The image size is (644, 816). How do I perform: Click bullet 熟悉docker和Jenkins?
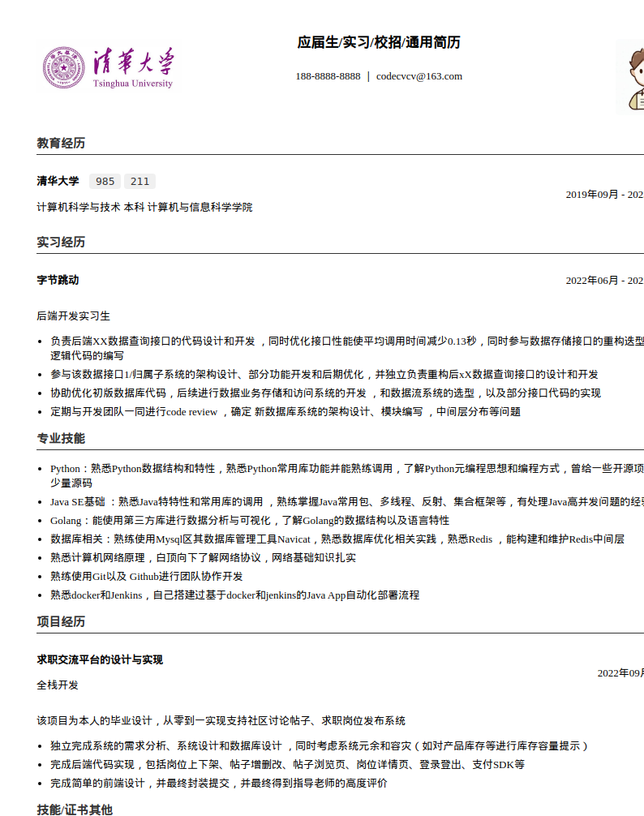click(234, 595)
